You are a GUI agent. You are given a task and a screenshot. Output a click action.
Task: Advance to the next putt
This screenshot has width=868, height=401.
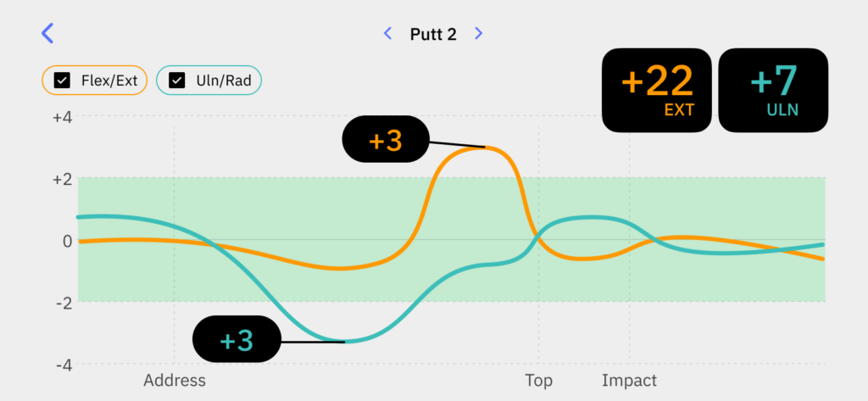(479, 34)
